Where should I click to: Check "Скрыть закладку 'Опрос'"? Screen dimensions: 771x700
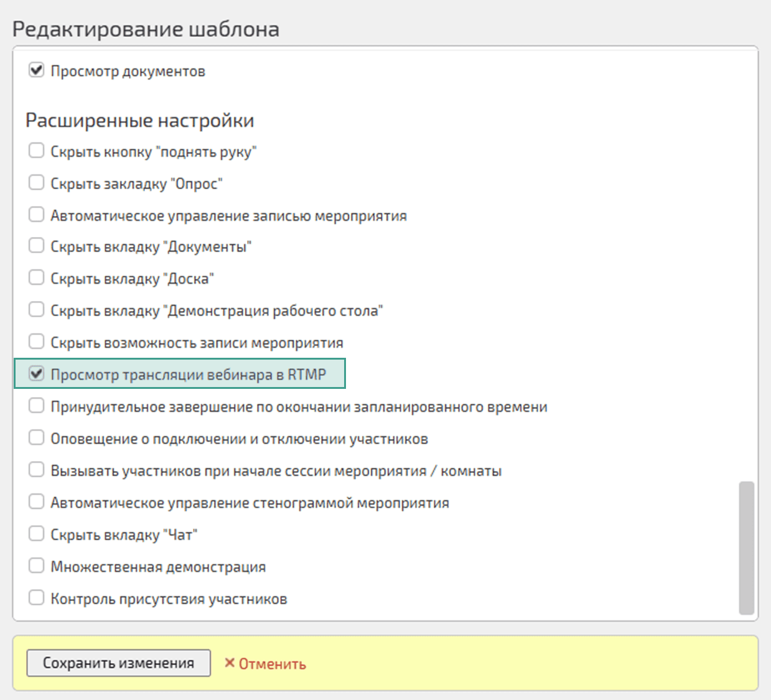(x=36, y=182)
